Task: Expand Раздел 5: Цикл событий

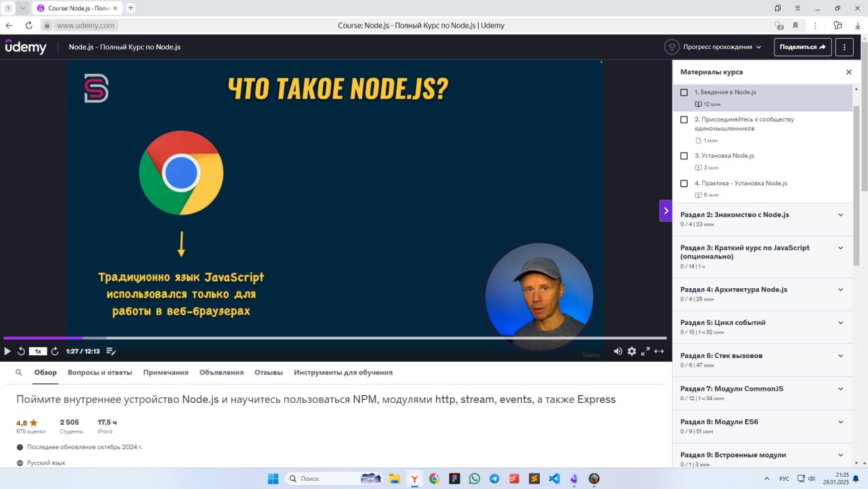Action: (762, 327)
